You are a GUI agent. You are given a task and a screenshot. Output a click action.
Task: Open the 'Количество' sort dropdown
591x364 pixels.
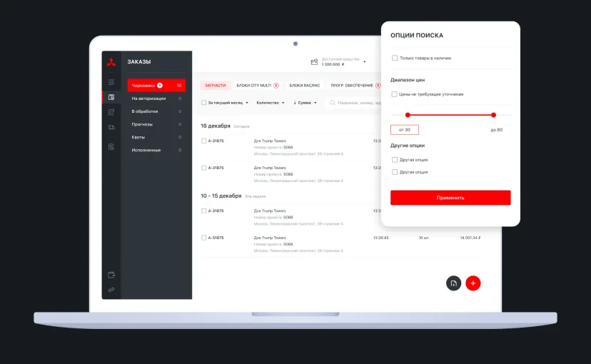[x=271, y=103]
